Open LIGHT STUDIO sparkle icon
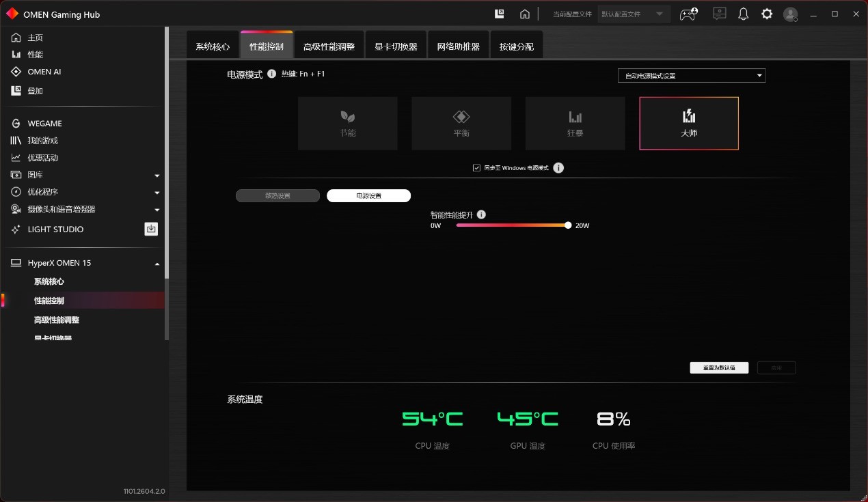The height and width of the screenshot is (502, 868). click(16, 229)
